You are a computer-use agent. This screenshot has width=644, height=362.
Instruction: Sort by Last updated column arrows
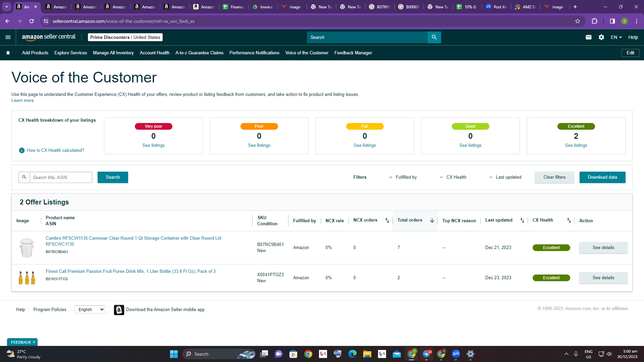click(522, 221)
